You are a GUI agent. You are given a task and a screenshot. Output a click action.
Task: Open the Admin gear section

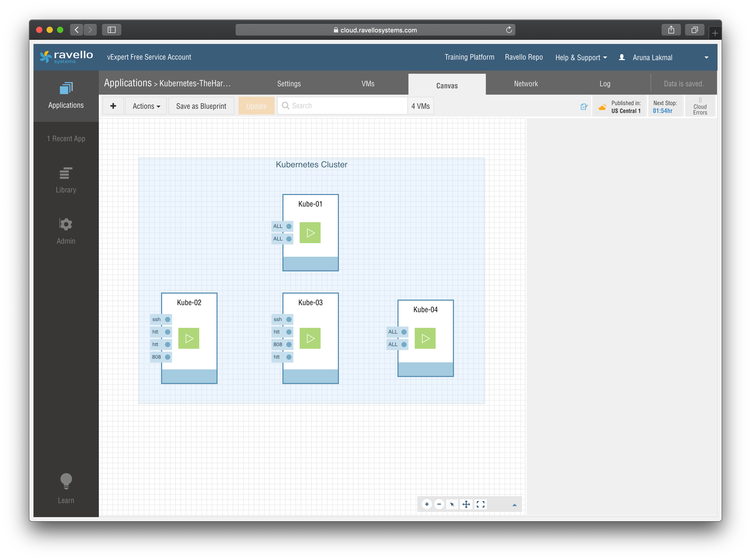[x=66, y=231]
